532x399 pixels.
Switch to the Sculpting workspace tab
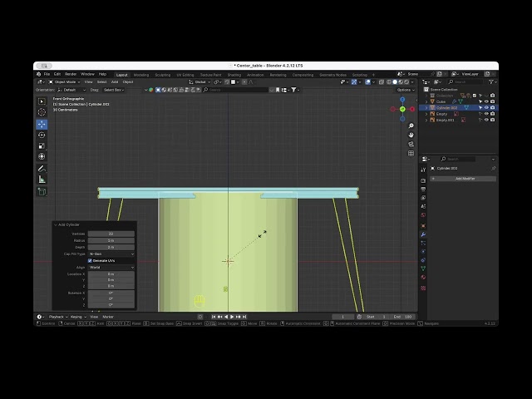(163, 75)
